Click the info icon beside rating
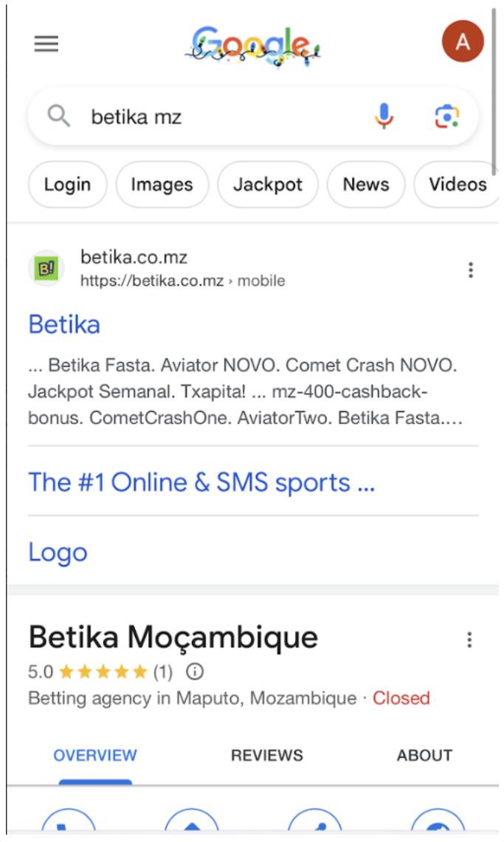Viewport: 504px width, 842px height. 195,672
